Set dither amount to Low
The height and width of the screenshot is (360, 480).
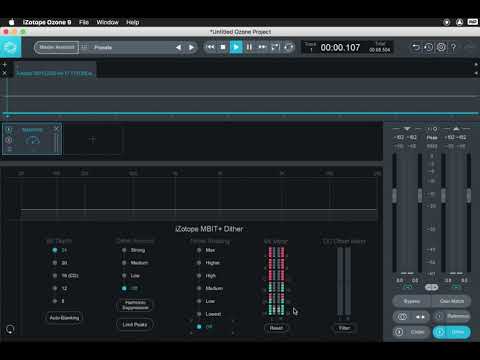tap(131, 276)
